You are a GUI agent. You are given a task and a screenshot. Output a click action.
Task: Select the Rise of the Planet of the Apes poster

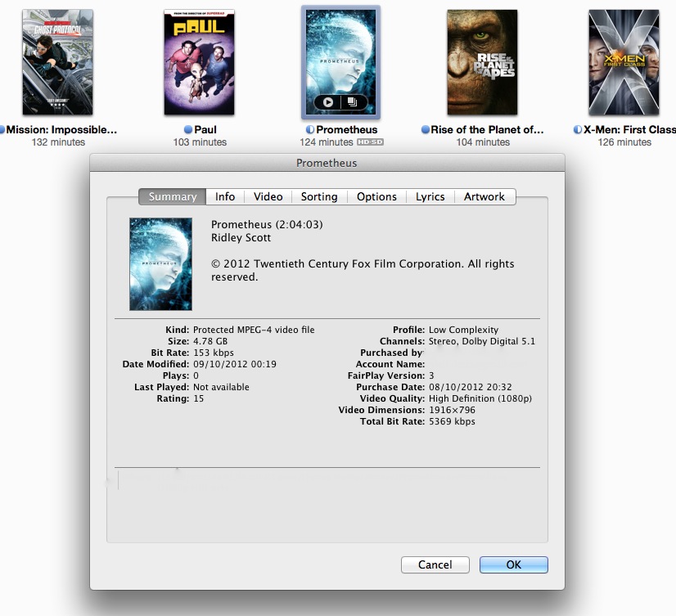[x=482, y=62]
